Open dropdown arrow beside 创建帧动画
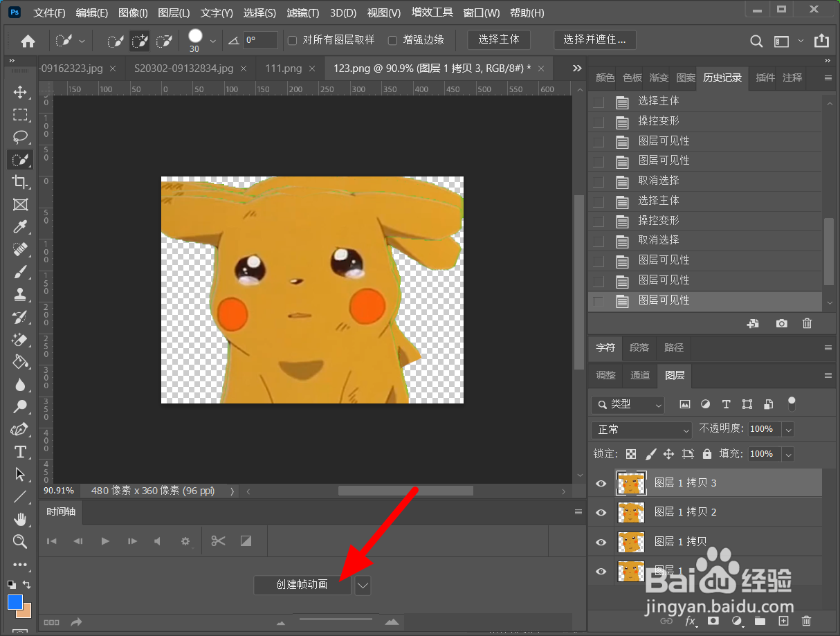Image resolution: width=840 pixels, height=636 pixels. [363, 585]
